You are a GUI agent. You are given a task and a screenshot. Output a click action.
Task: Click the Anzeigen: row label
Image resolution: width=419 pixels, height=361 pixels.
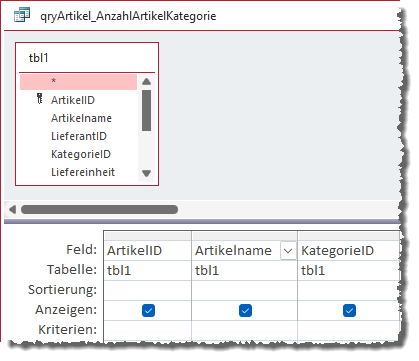66,310
